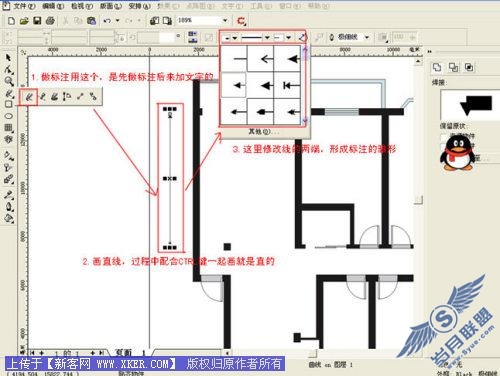The height and width of the screenshot is (376, 500).
Task: Select the Graph paper tool
Action: 9,127
